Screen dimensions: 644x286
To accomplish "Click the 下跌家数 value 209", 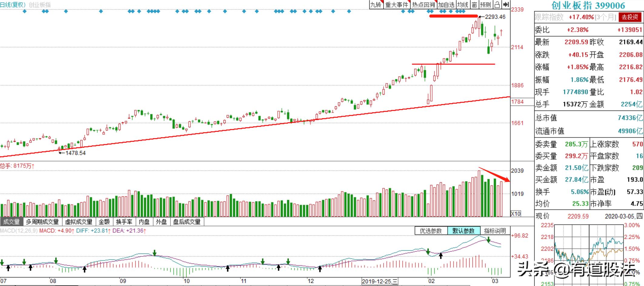I will tap(637, 168).
